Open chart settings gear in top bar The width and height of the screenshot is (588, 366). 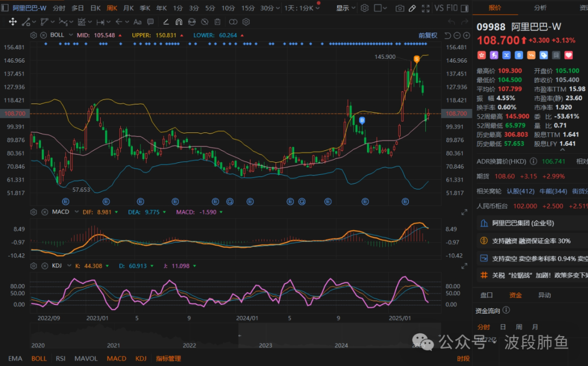(x=364, y=8)
